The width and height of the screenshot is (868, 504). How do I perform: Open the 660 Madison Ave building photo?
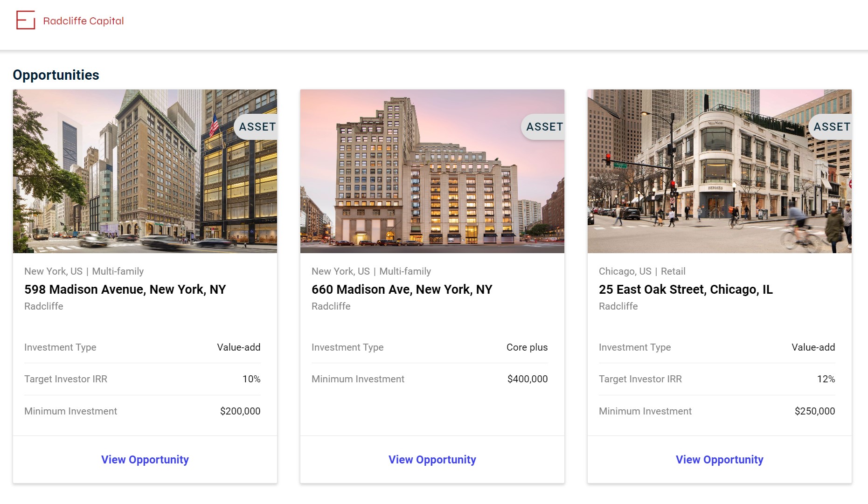[432, 171]
